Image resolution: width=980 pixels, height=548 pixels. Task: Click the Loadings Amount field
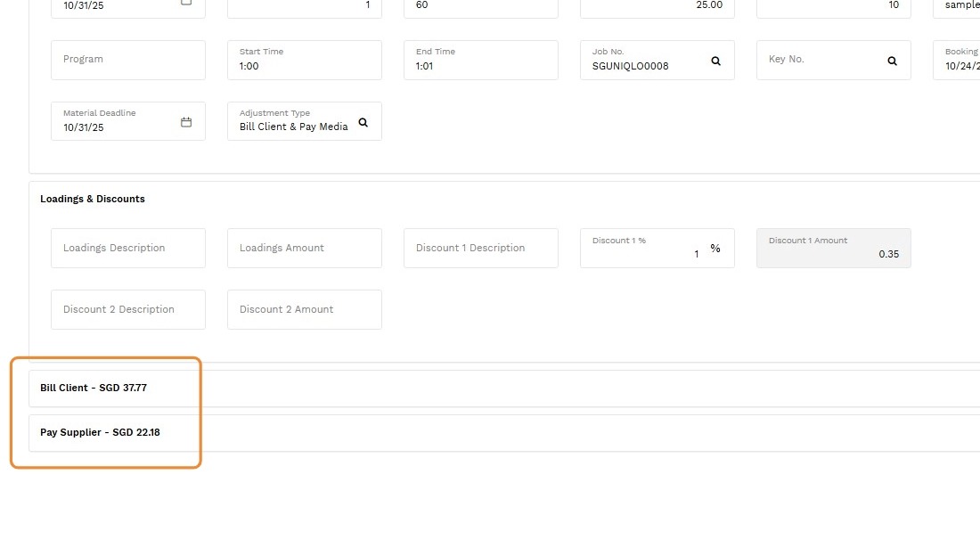(x=304, y=248)
